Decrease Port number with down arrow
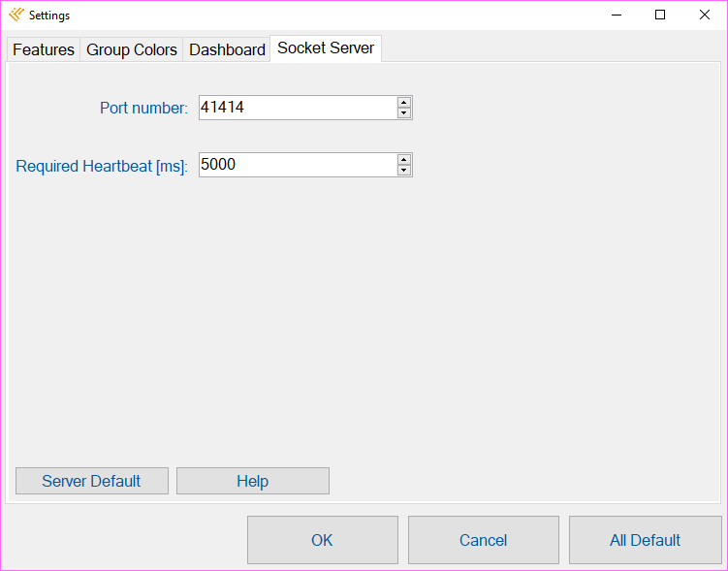The image size is (728, 571). (404, 112)
